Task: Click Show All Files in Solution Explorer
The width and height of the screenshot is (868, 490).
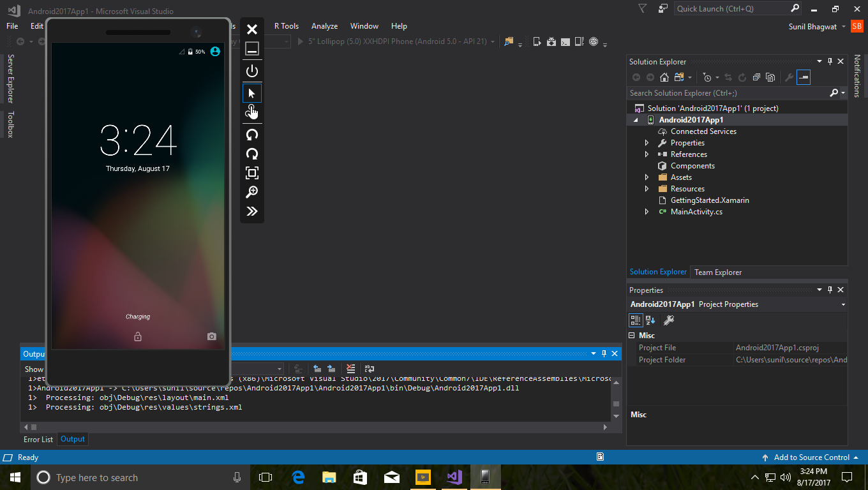Action: click(x=770, y=77)
